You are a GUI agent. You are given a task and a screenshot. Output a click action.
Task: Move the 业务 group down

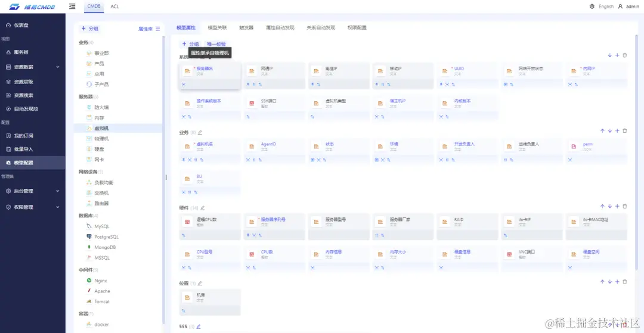click(x=610, y=130)
